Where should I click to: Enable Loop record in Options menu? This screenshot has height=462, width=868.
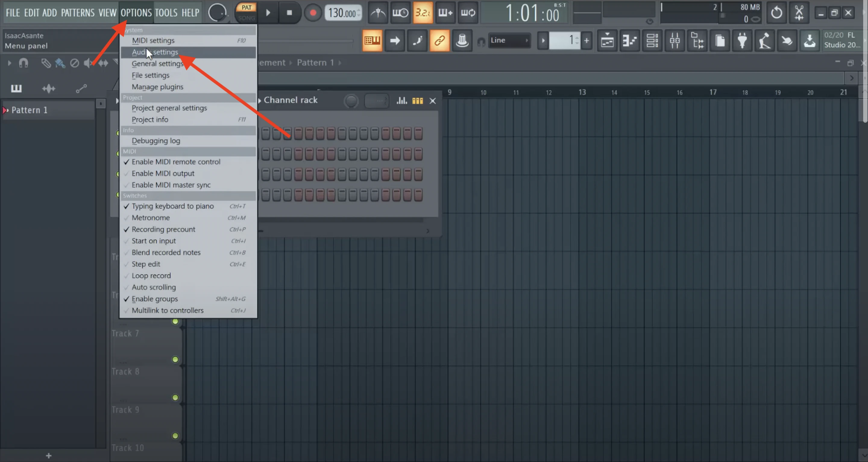(x=151, y=275)
